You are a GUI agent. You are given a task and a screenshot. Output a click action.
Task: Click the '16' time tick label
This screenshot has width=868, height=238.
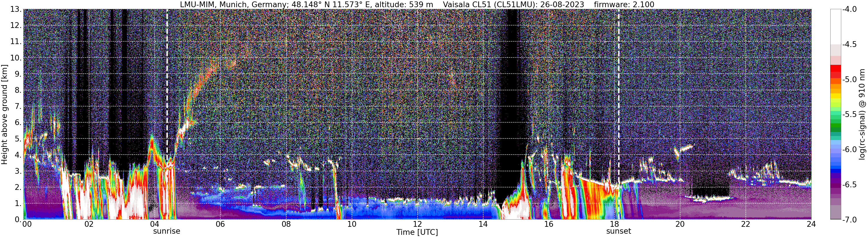pyautogui.click(x=548, y=224)
